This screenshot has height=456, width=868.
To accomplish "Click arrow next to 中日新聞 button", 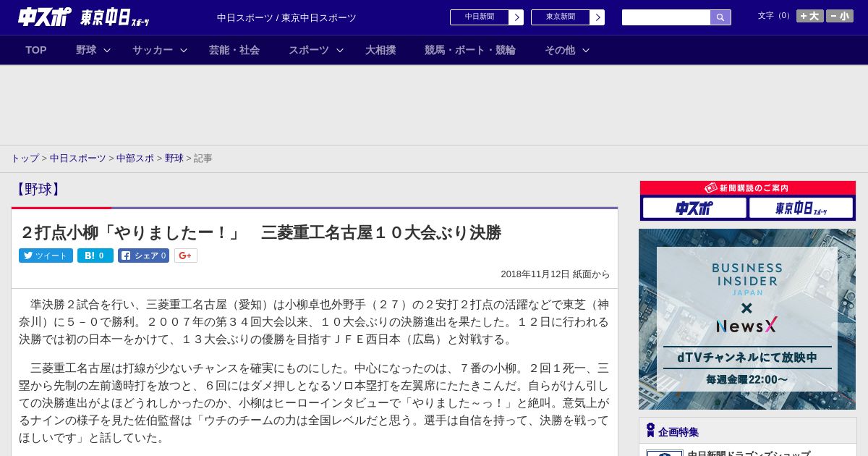I will click(x=516, y=17).
